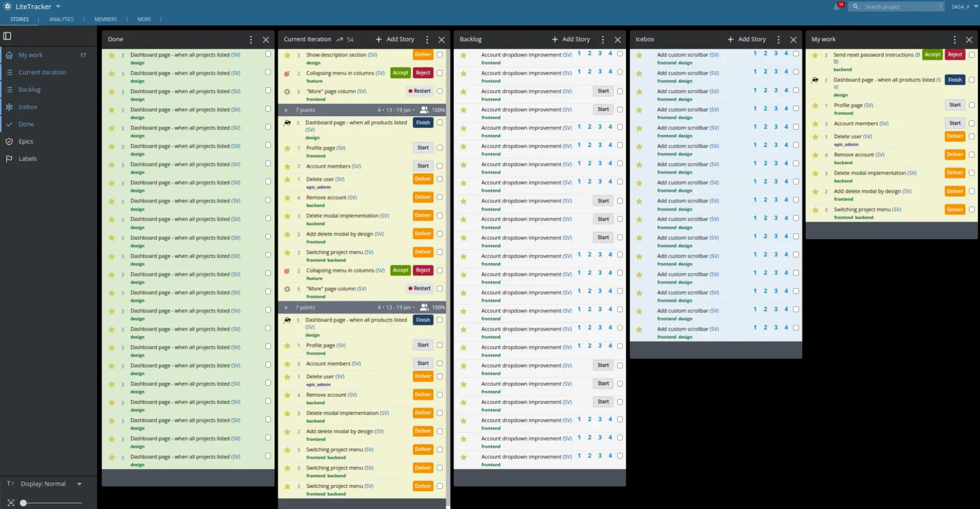The width and height of the screenshot is (980, 509).
Task: Open the Done column options menu
Action: click(x=251, y=40)
